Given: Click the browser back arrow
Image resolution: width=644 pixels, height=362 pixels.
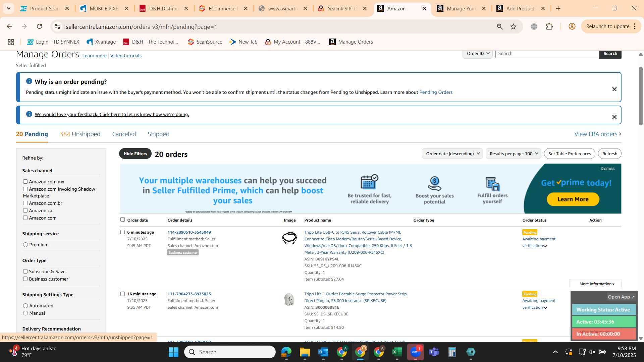Looking at the screenshot, I should (x=9, y=26).
